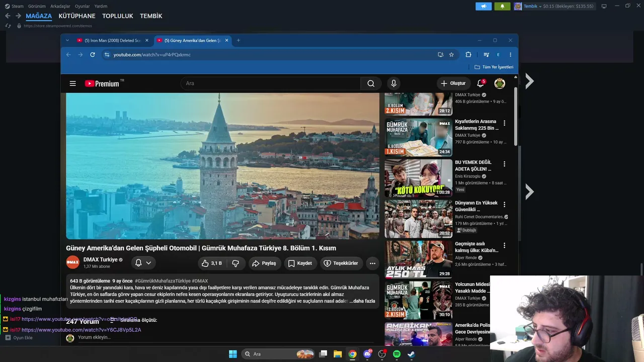The height and width of the screenshot is (362, 644).
Task: Open Chrome media controls icon
Action: click(486, 55)
